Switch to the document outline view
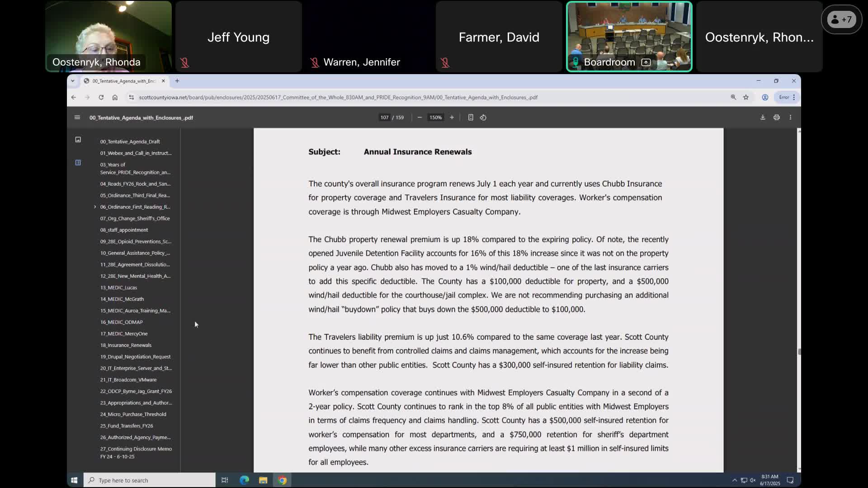Viewport: 868px width, 488px height. [x=78, y=163]
